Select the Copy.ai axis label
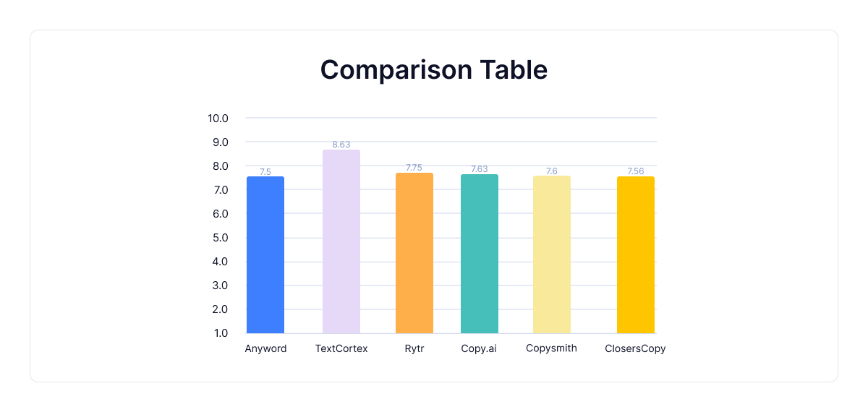 [x=480, y=348]
